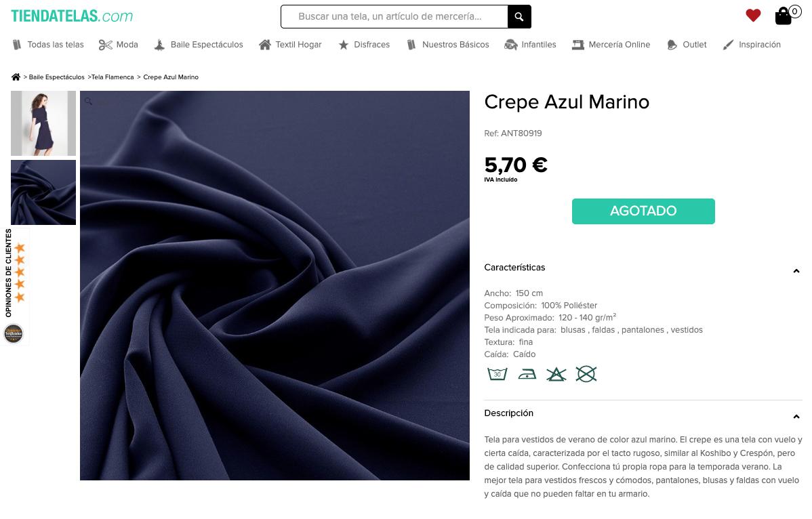This screenshot has width=812, height=519.
Task: Select the navy fabric swatch thumbnail
Action: point(43,192)
